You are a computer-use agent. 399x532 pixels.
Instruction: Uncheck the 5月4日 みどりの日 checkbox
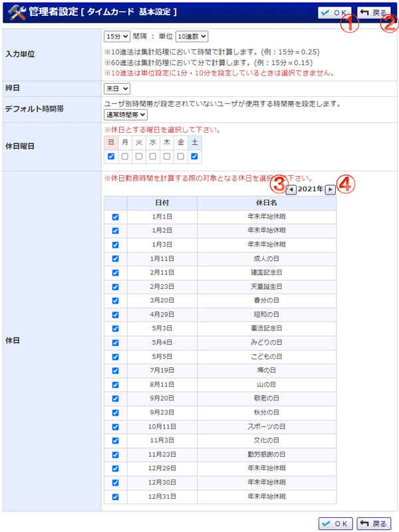tap(116, 343)
